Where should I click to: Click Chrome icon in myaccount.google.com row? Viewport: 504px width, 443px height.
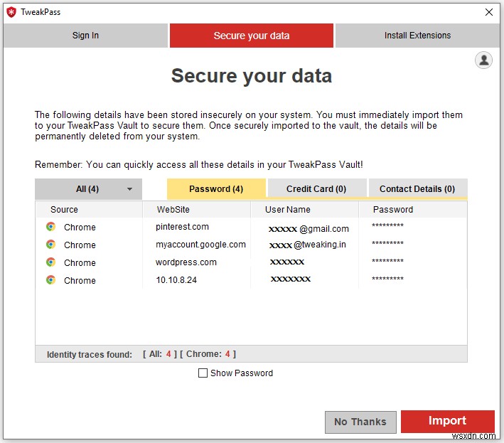(x=50, y=245)
